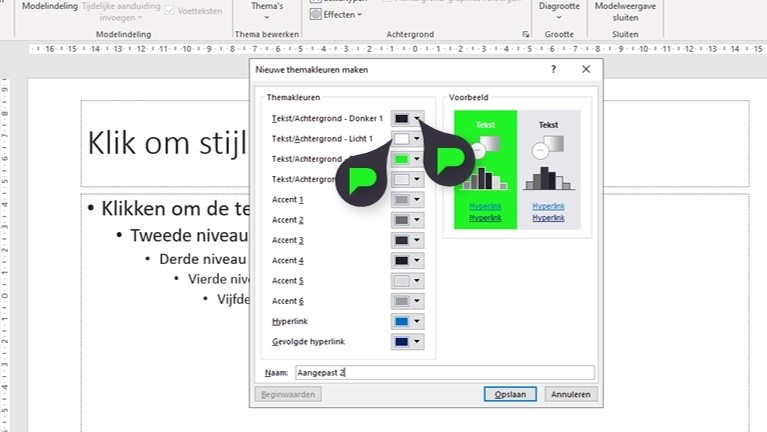The height and width of the screenshot is (432, 767).
Task: Click the "Tweede niveau" bullet text
Action: point(189,235)
